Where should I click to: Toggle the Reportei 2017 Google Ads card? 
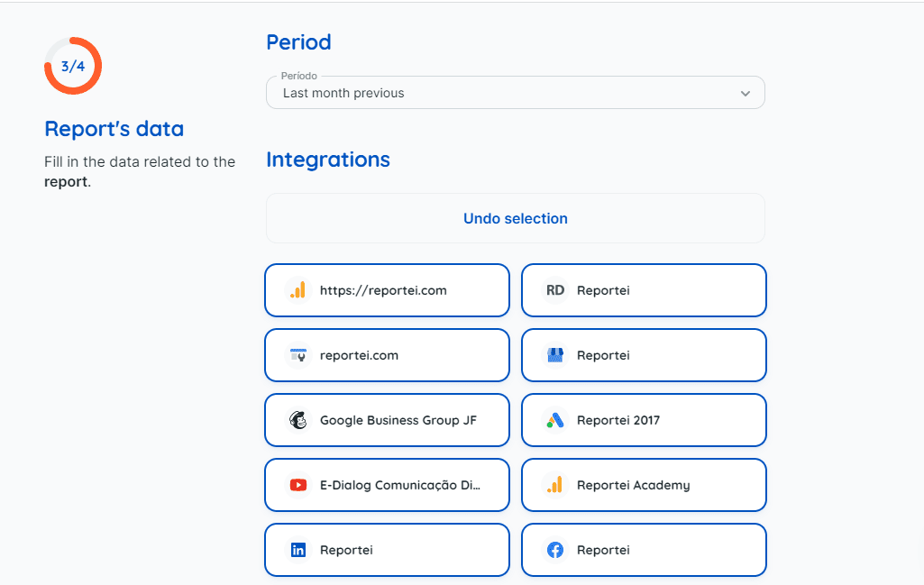tap(644, 420)
